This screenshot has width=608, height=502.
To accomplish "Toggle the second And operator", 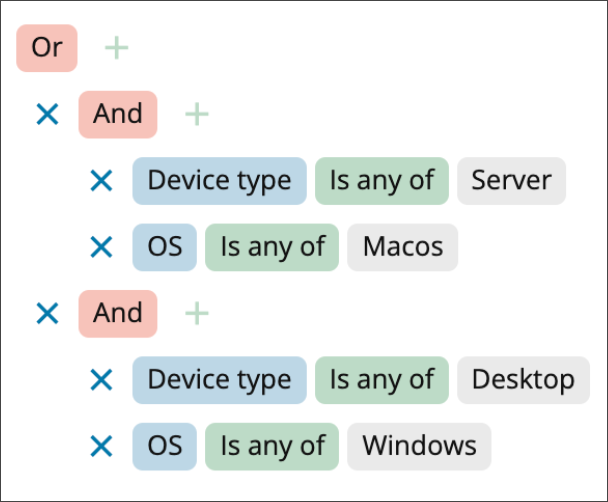I will coord(118,314).
